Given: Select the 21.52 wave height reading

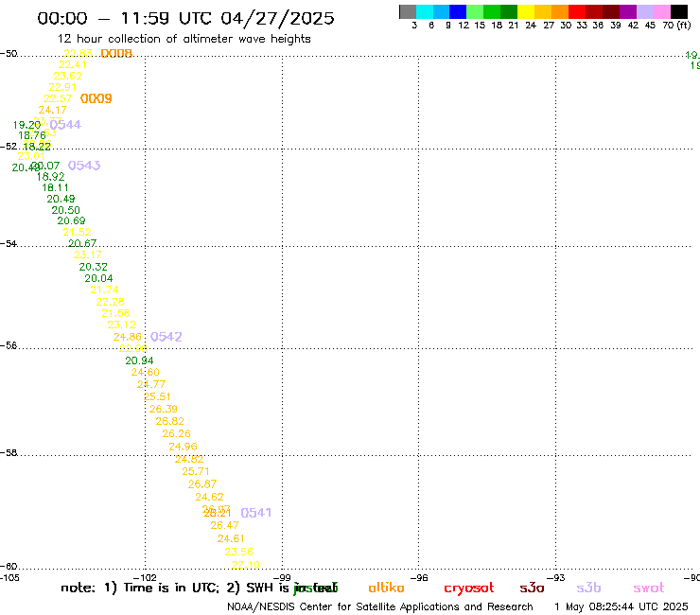Looking at the screenshot, I should [77, 232].
